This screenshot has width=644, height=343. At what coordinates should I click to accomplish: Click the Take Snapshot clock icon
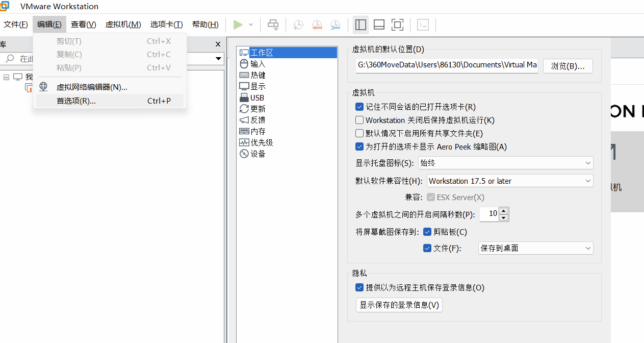[298, 24]
